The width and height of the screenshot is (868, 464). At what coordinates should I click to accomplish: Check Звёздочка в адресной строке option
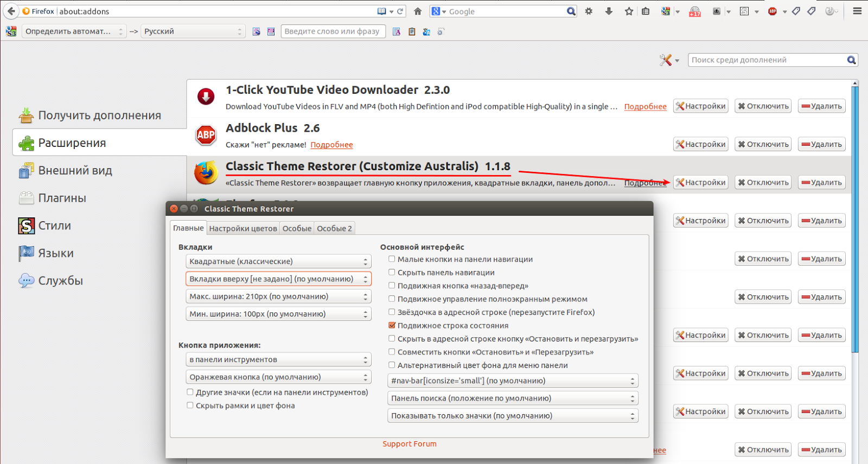392,312
